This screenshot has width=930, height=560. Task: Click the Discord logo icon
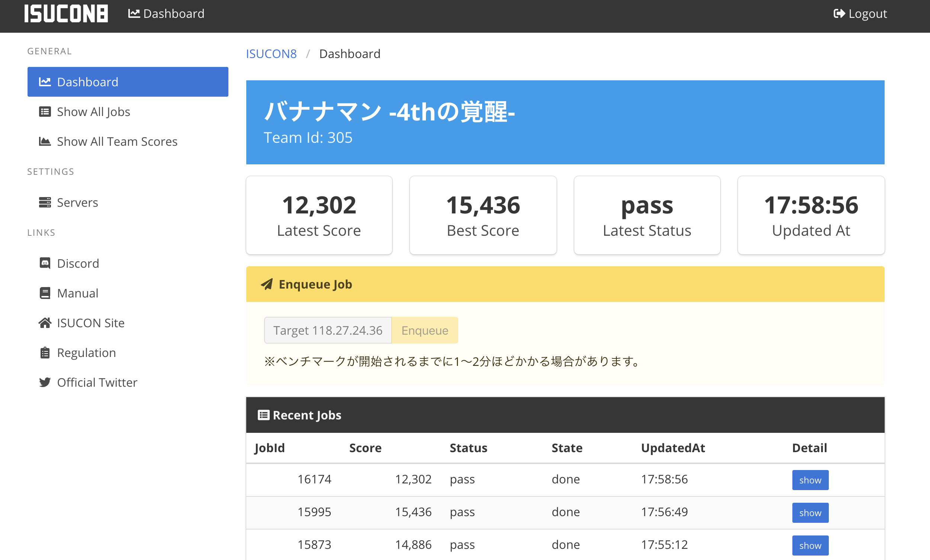45,263
